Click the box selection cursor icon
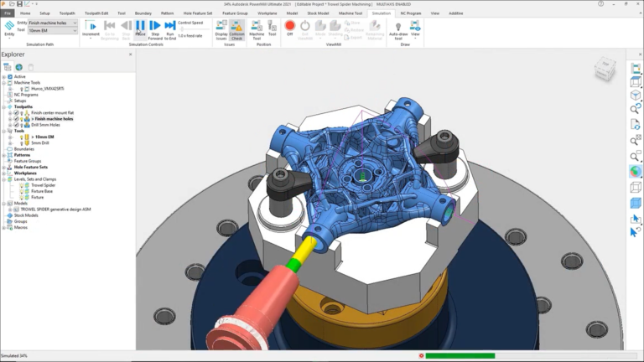The width and height of the screenshot is (644, 362). tap(636, 219)
